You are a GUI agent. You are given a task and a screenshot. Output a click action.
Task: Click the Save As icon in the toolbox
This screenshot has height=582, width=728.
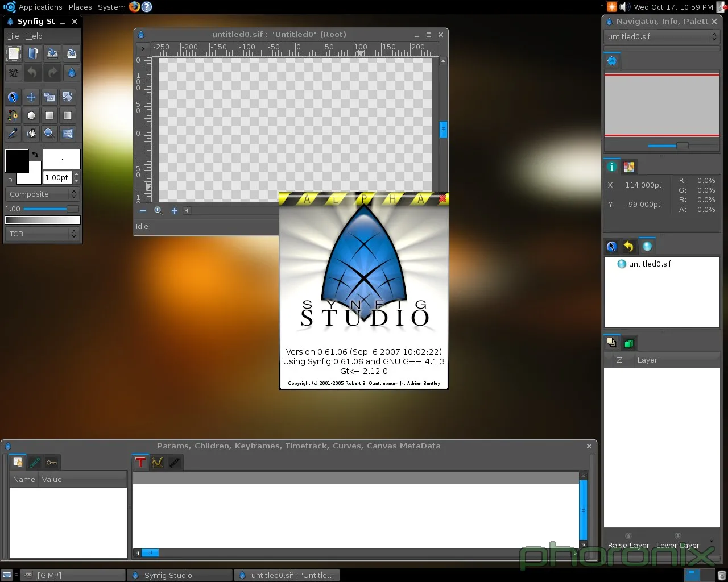[x=72, y=53]
